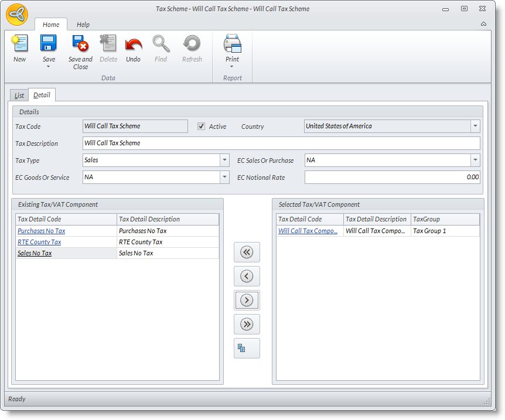Open the Purchases No Tax link
The width and height of the screenshot is (505, 420).
pyautogui.click(x=41, y=231)
